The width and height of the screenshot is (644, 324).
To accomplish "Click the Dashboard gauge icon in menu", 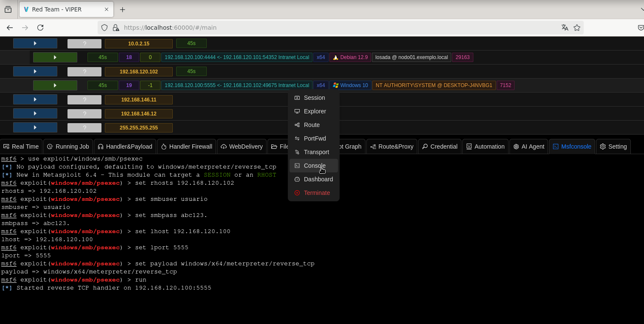I will click(297, 179).
